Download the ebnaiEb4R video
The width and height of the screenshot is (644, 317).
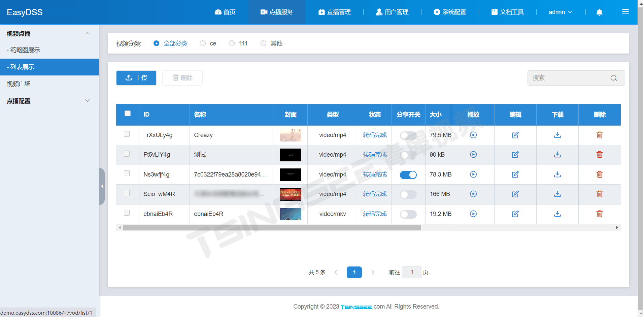557,214
